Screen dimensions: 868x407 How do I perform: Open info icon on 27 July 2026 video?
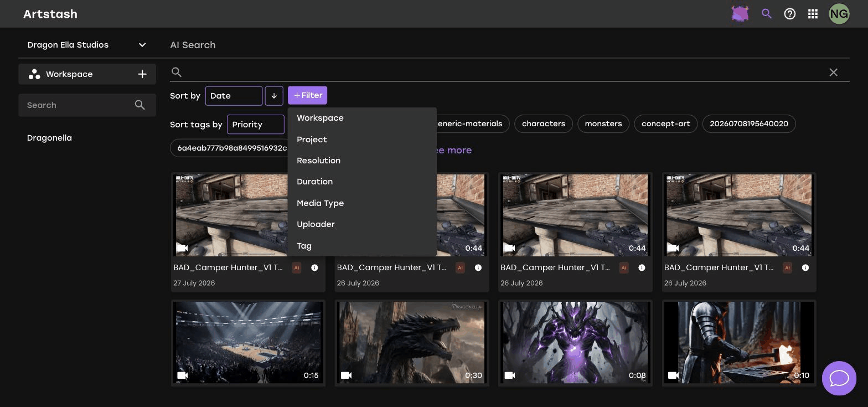point(314,268)
